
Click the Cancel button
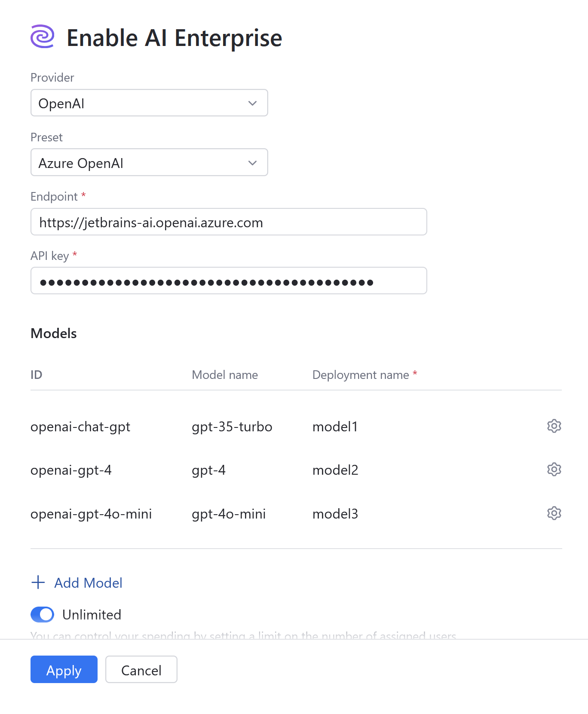pos(141,669)
